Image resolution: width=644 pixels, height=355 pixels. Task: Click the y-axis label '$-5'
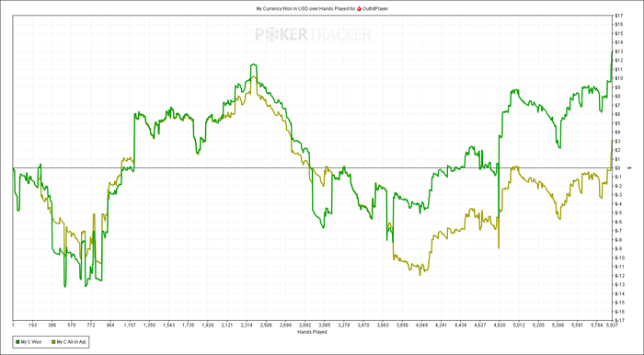[x=617, y=212]
